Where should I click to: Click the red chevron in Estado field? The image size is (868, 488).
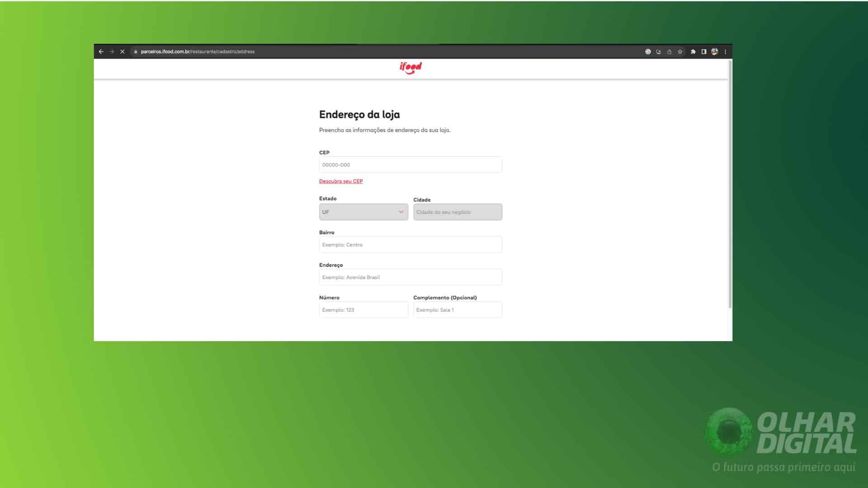pyautogui.click(x=401, y=212)
